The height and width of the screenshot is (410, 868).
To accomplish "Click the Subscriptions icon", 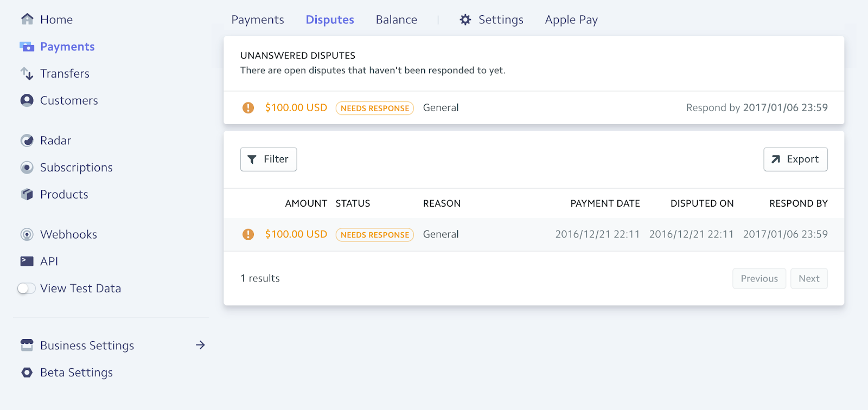I will click(27, 168).
